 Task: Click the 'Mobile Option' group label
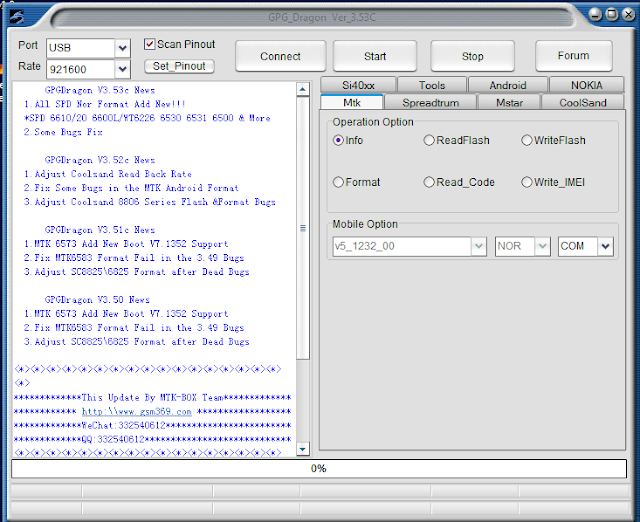pyautogui.click(x=365, y=224)
